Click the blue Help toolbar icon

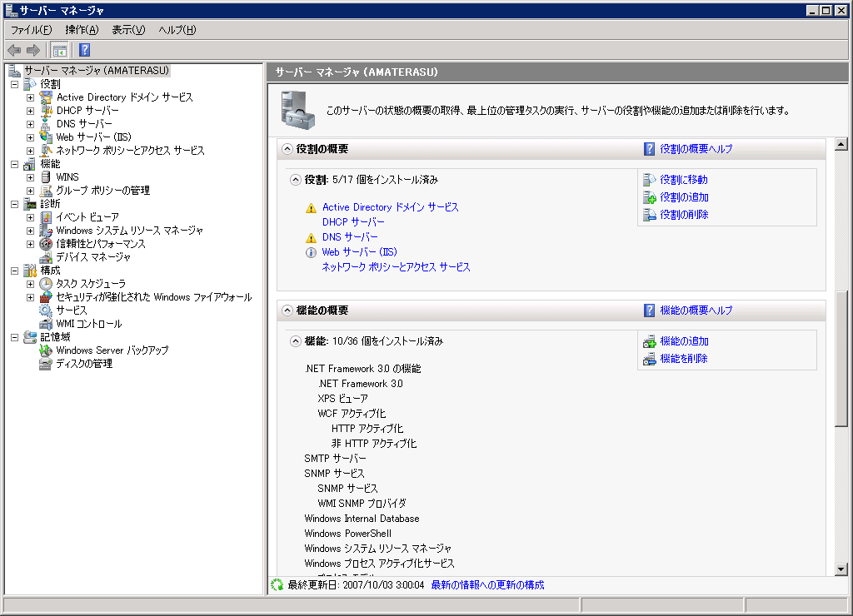tap(84, 51)
